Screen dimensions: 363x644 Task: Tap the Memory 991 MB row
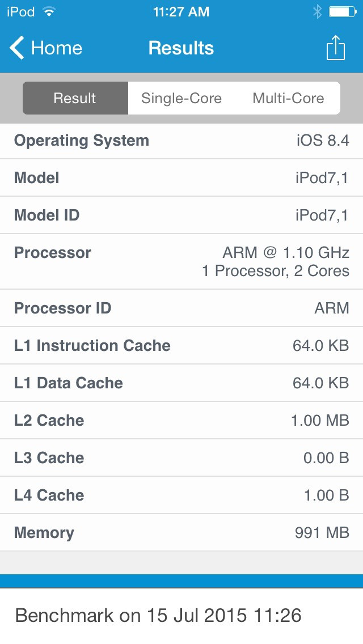click(x=181, y=533)
